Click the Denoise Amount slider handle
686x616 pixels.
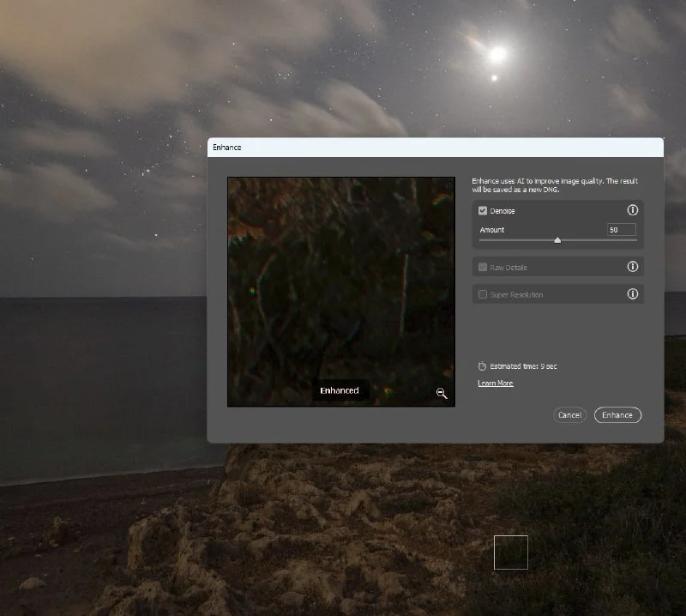[x=557, y=241]
